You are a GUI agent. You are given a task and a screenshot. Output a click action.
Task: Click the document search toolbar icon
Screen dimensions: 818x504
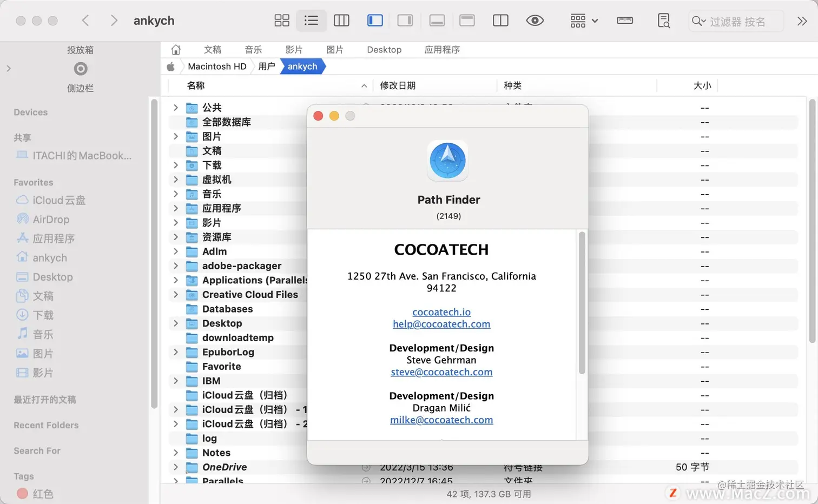tap(664, 21)
